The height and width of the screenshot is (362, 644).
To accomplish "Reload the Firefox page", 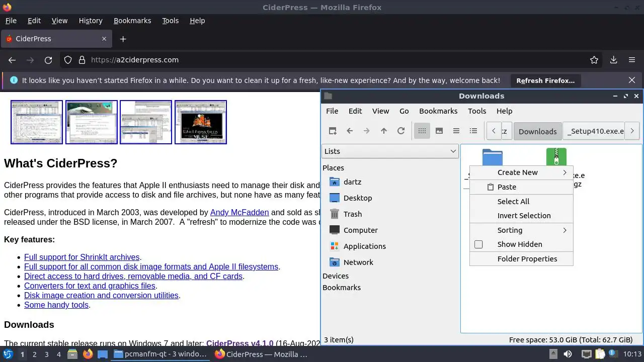I will click(48, 60).
